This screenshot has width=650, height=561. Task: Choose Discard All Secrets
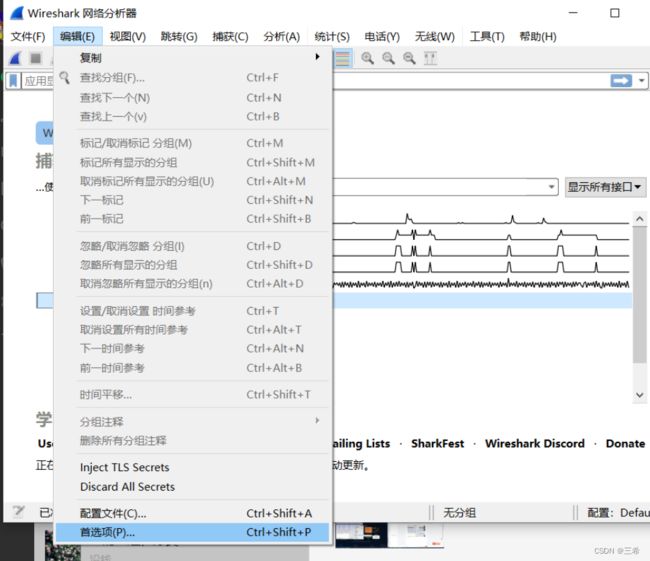pos(193,486)
